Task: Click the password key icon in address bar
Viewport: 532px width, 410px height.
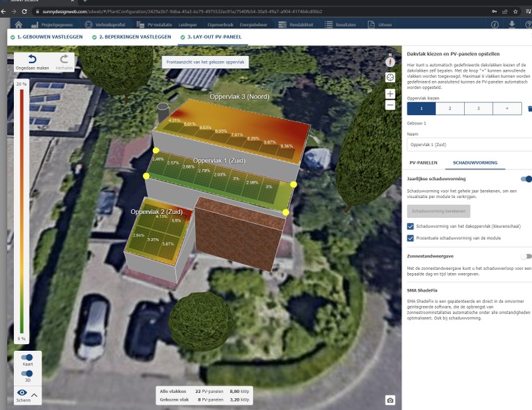Action: (494, 11)
